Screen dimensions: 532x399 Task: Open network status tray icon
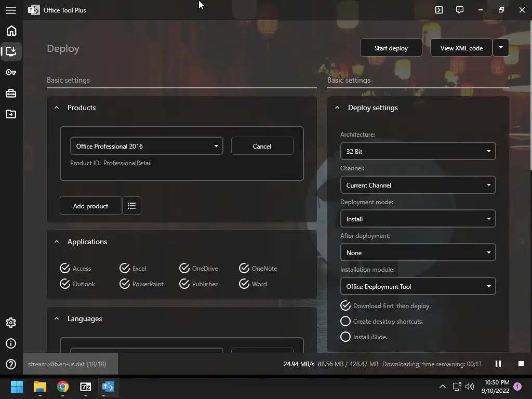457,387
